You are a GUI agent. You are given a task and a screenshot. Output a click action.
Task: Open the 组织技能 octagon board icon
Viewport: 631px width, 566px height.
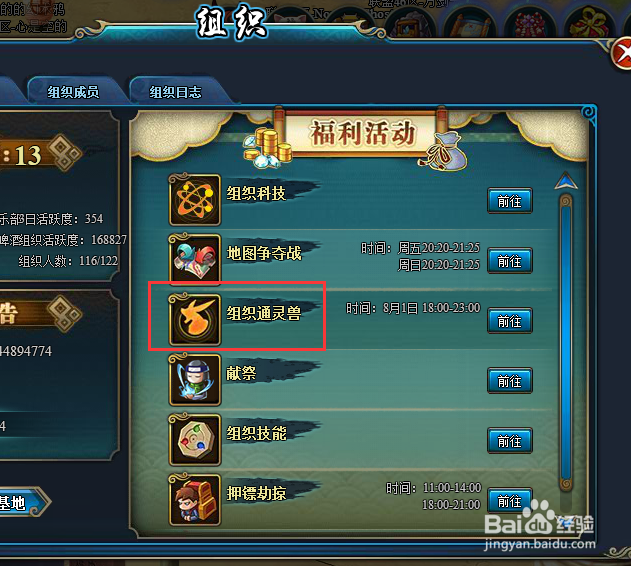(x=195, y=440)
